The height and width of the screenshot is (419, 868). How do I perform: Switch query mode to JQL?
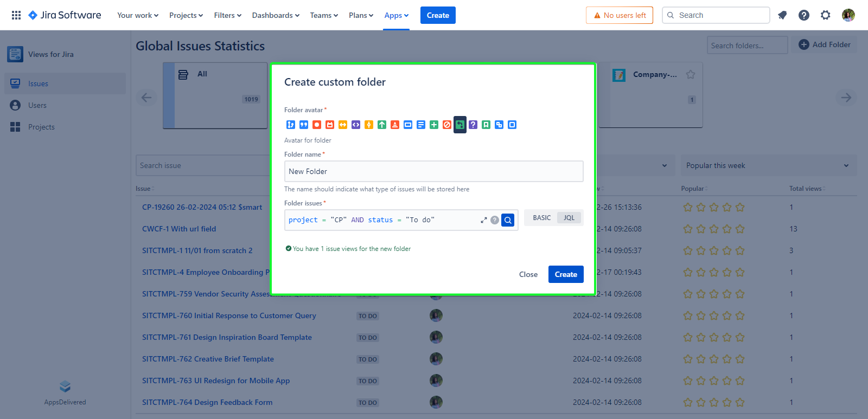click(x=569, y=218)
